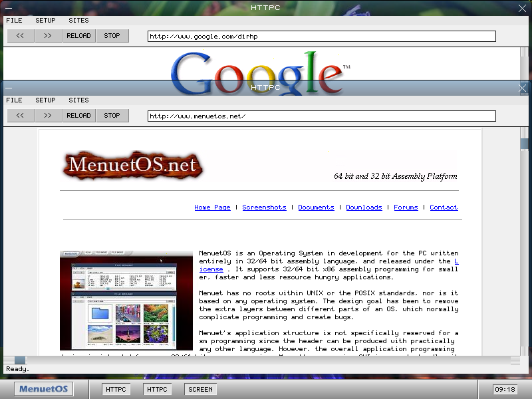
Task: Visit the Forums link
Action: [406, 207]
